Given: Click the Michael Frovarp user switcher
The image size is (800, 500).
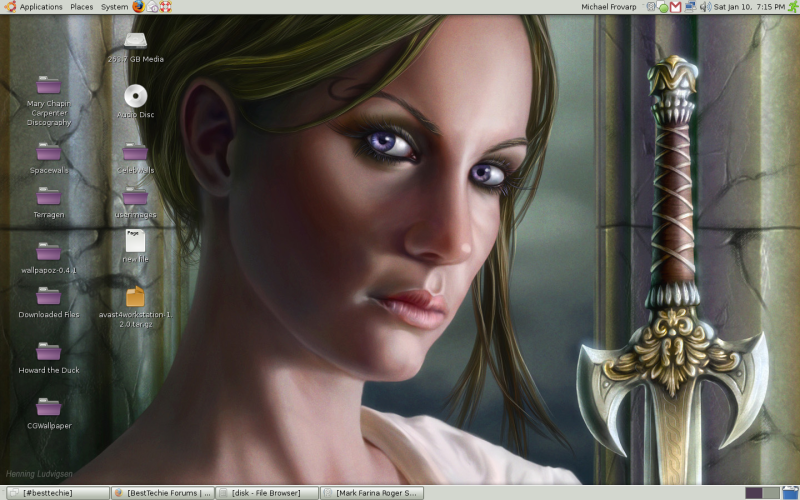Looking at the screenshot, I should [609, 7].
